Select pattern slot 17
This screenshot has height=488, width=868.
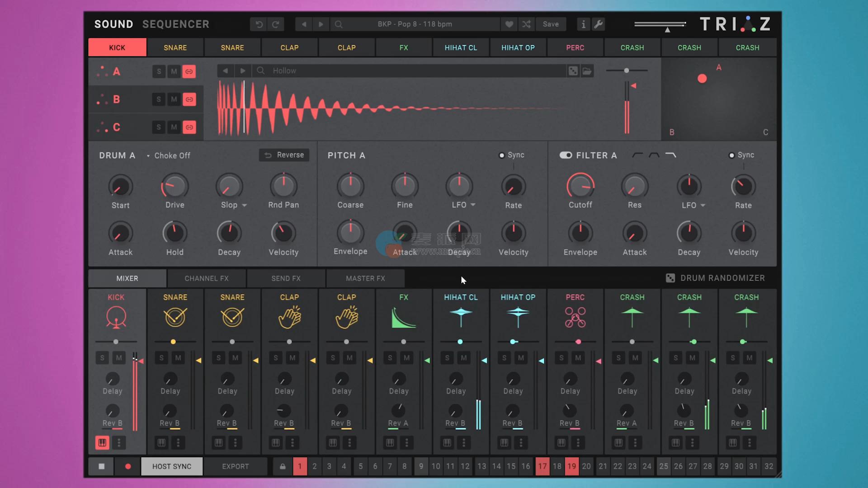click(x=542, y=466)
